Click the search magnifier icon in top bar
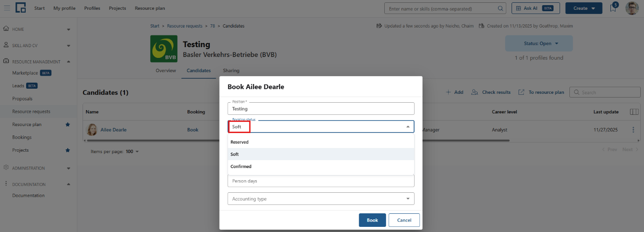644x232 pixels. coord(500,8)
